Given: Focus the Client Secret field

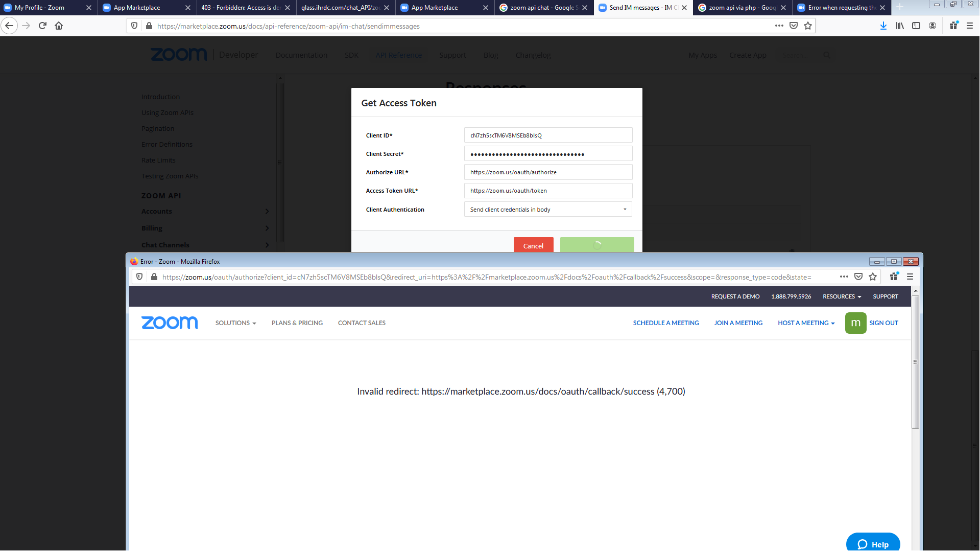Looking at the screenshot, I should point(548,154).
